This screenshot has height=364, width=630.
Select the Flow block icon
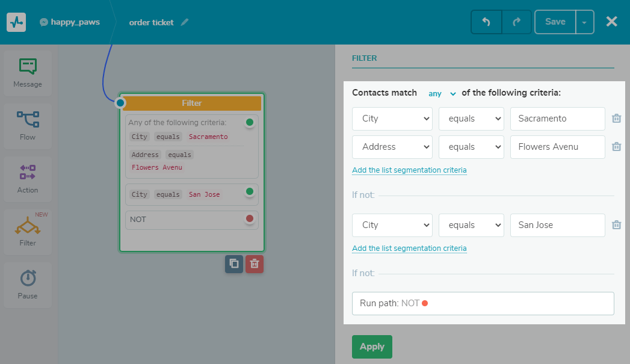[x=28, y=119]
